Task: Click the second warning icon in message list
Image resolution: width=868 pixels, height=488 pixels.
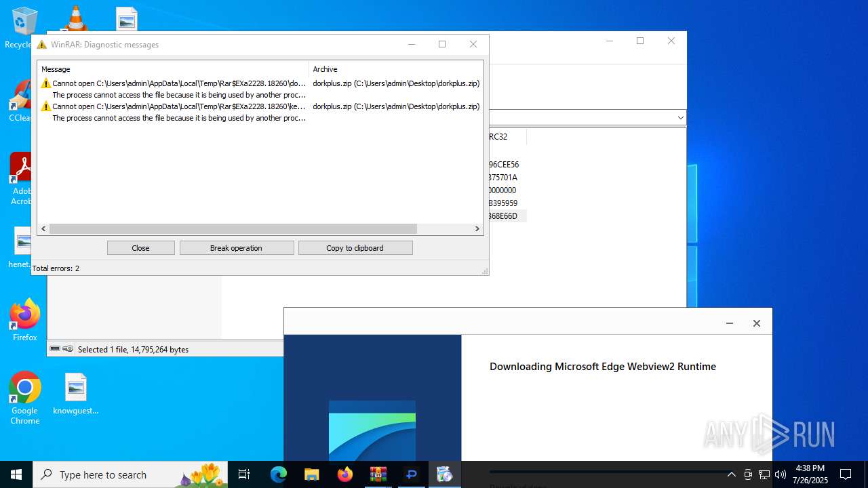Action: tap(46, 106)
